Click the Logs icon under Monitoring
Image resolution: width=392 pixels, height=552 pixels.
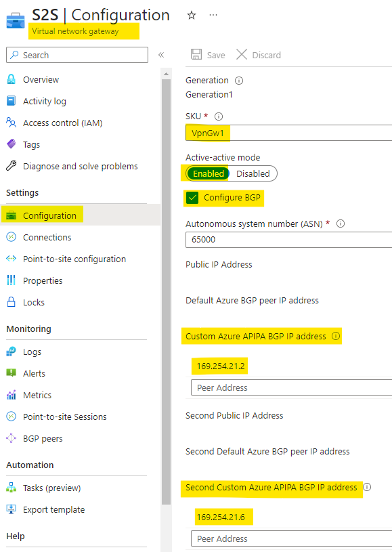12,352
